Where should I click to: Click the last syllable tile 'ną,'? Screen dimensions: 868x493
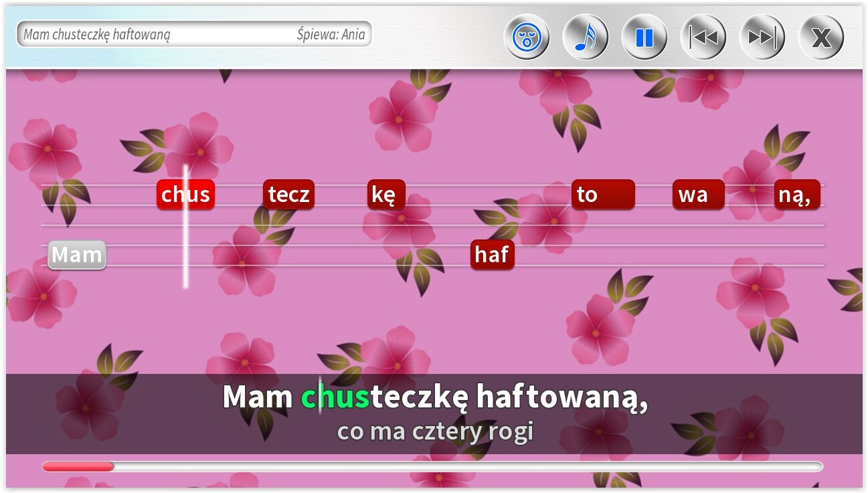click(796, 194)
